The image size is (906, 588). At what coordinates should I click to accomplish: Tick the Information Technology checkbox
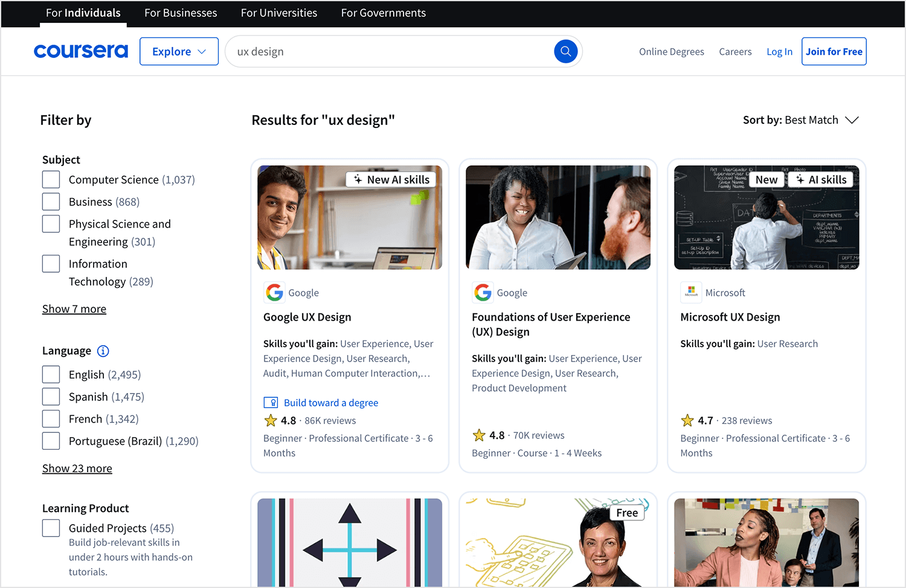(x=51, y=264)
